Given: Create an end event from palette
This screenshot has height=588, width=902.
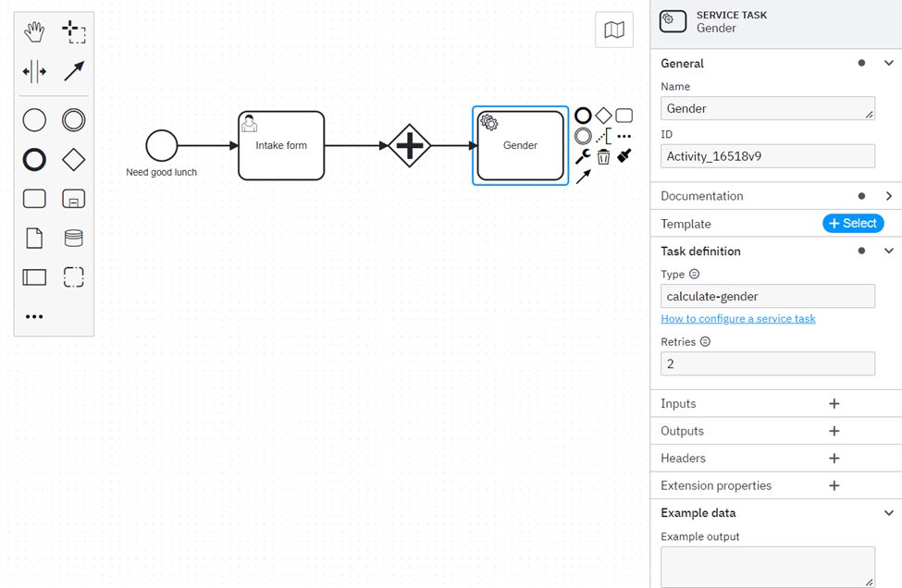Looking at the screenshot, I should pyautogui.click(x=34, y=159).
